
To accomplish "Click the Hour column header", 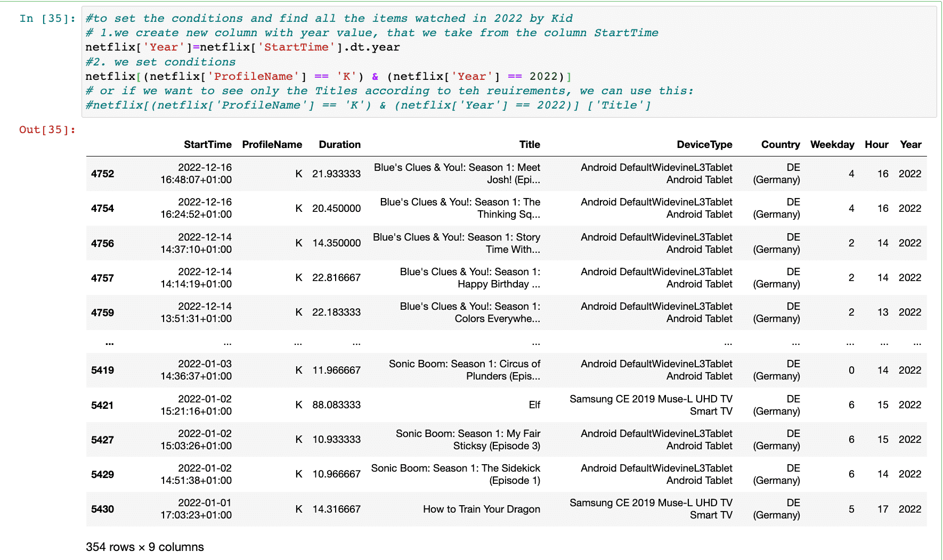I will 876,145.
